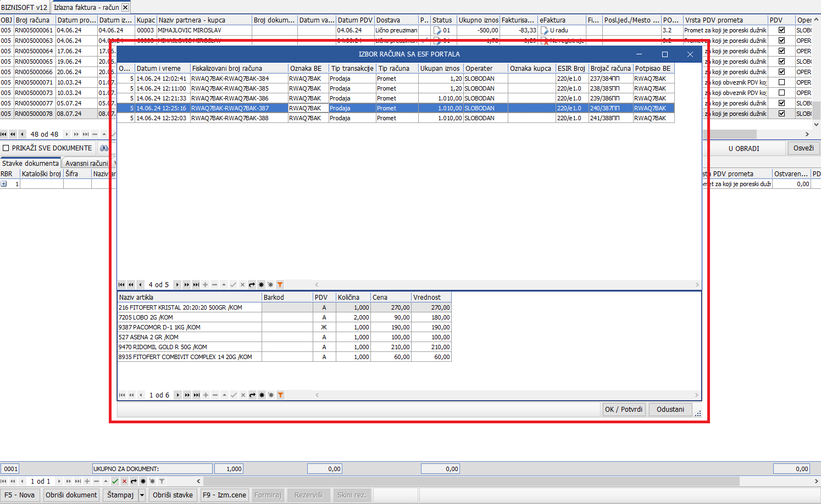
Task: Click refresh arrow icon in articles navigator
Action: pyautogui.click(x=252, y=395)
